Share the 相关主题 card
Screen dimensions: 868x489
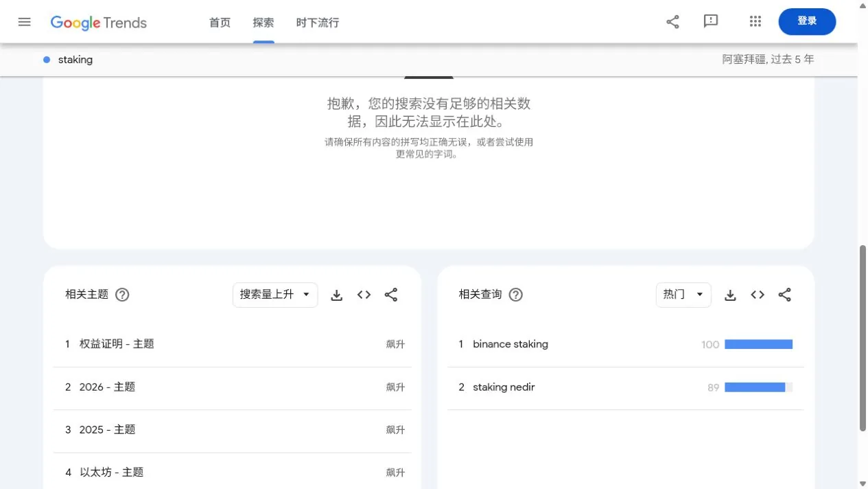coord(391,295)
